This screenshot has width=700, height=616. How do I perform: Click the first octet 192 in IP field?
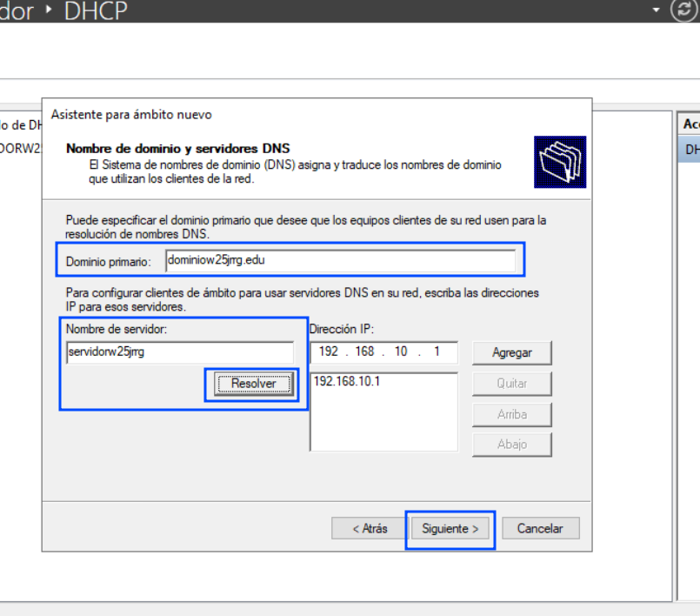click(x=328, y=352)
